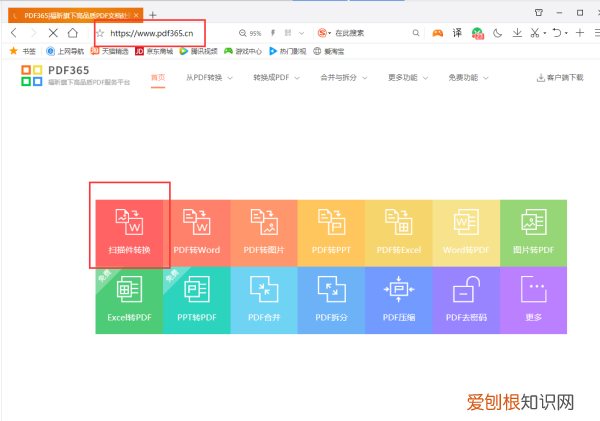The width and height of the screenshot is (600, 421).
Task: Click the search magnifier in search box
Action: click(416, 33)
